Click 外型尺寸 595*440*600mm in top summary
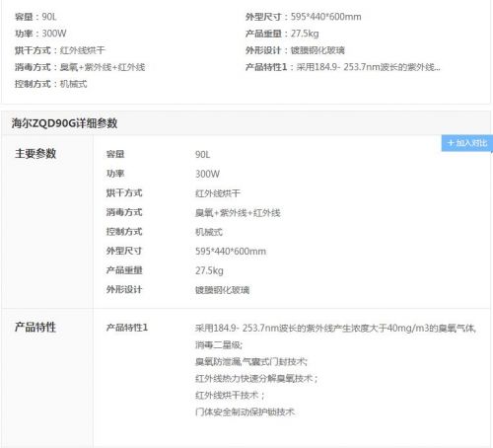Viewport: 493px width, 448px height. pyautogui.click(x=303, y=17)
